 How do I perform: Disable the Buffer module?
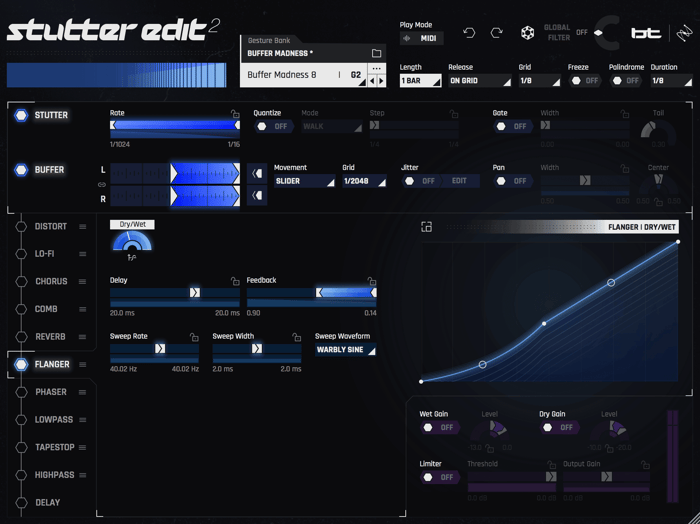[x=21, y=170]
